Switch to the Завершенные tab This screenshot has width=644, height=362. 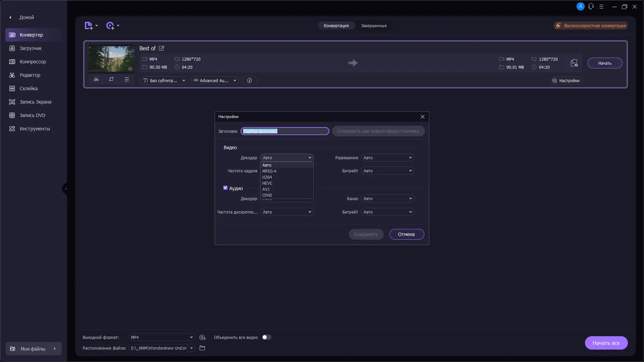pos(374,26)
